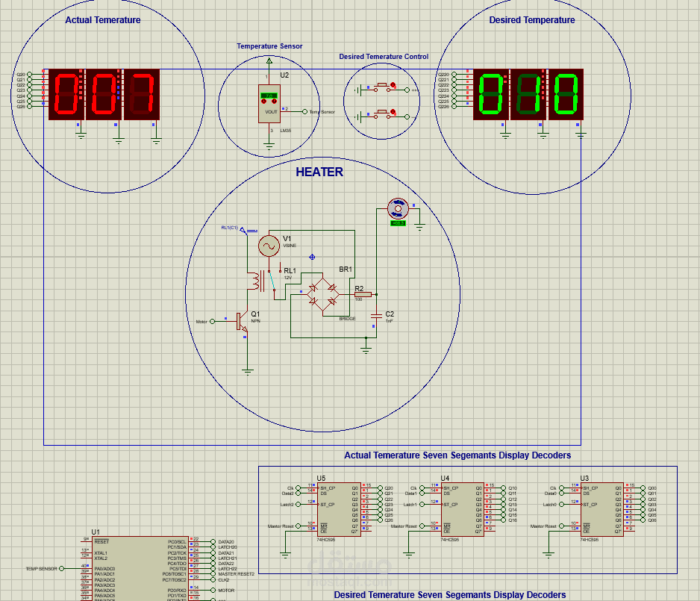Click the ground symbol under U5
700x601 pixels.
click(x=285, y=555)
